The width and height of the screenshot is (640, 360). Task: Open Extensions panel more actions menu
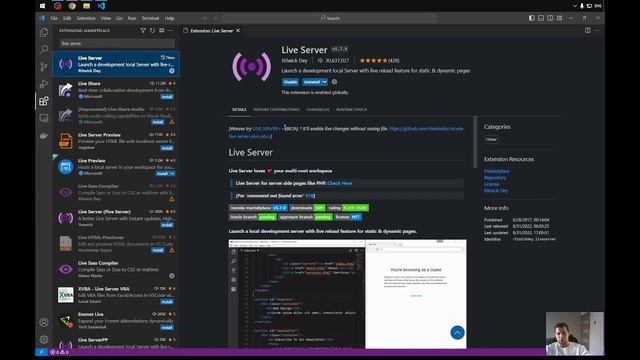click(x=171, y=31)
